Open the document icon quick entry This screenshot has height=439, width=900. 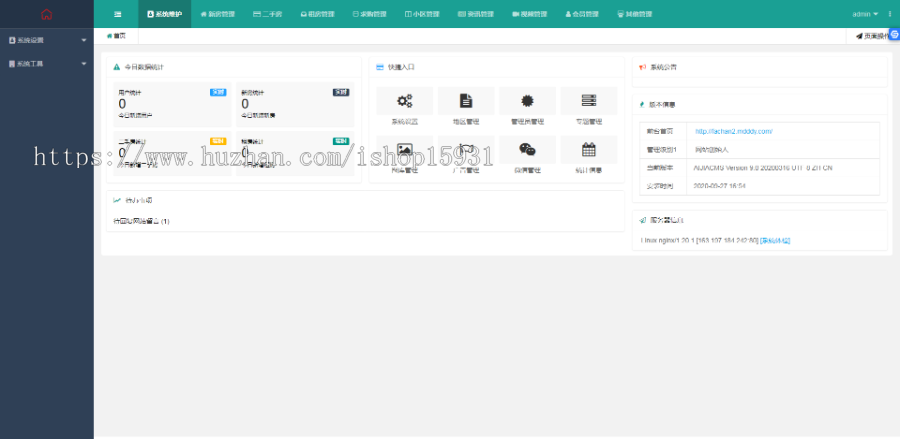click(466, 101)
